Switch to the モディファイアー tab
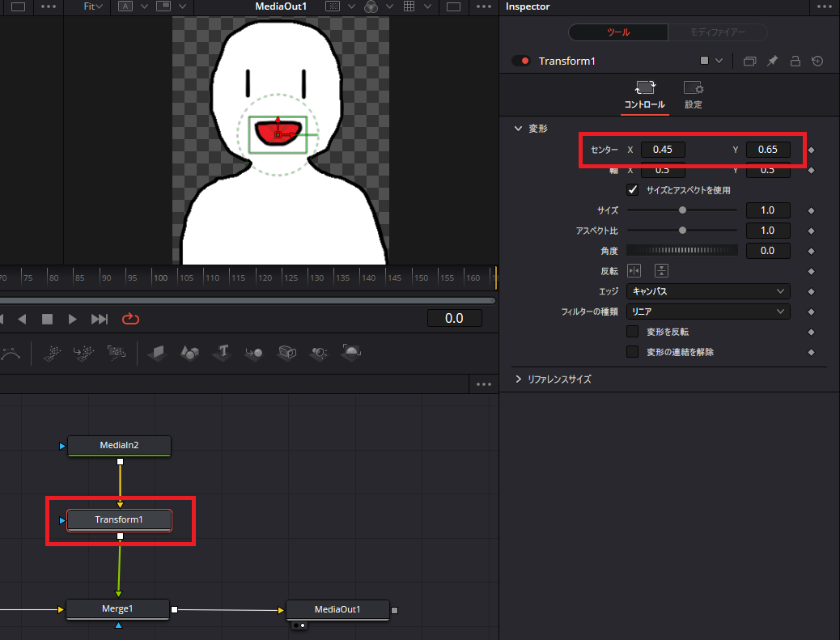This screenshot has width=840, height=640. [717, 32]
